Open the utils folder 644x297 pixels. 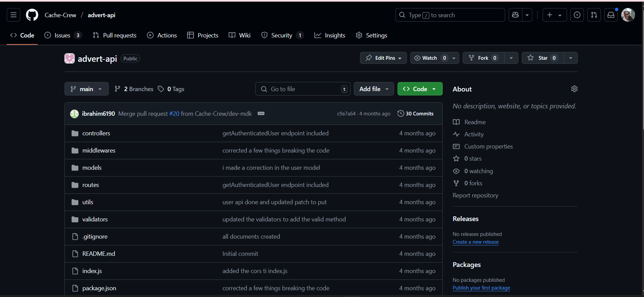point(88,202)
